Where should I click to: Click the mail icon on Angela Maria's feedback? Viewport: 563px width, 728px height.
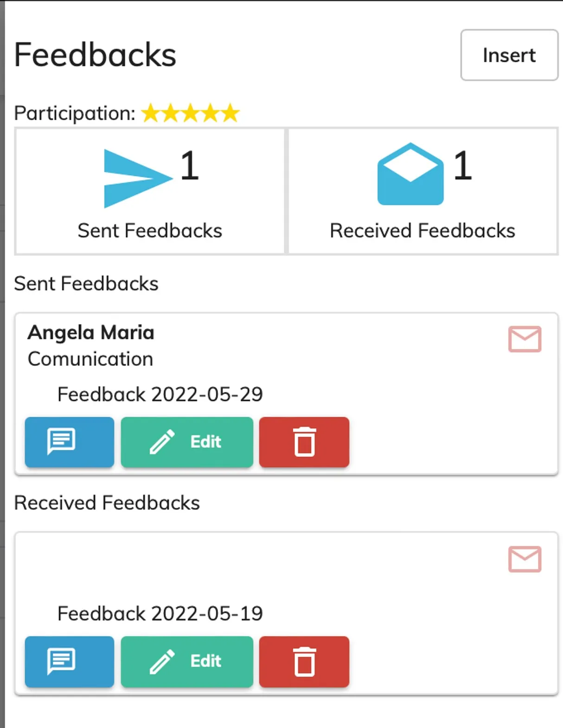tap(525, 339)
